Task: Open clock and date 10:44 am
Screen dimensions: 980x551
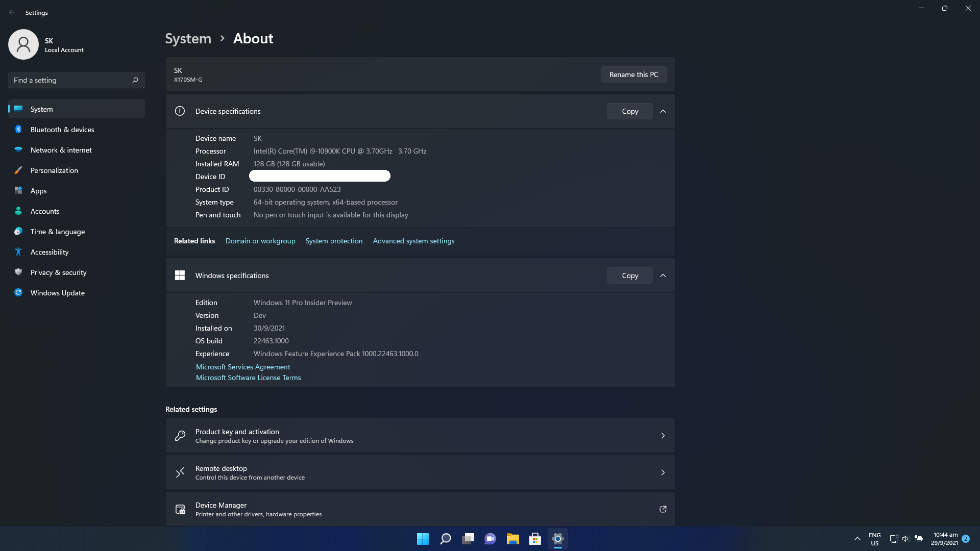Action: pyautogui.click(x=944, y=539)
